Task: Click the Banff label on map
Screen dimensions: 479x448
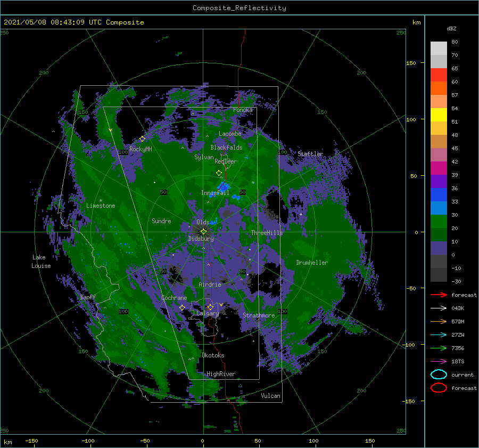Action: click(x=88, y=297)
